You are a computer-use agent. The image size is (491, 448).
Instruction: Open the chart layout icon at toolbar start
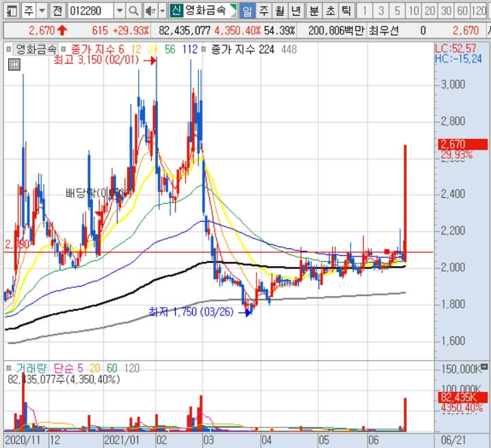click(x=12, y=11)
